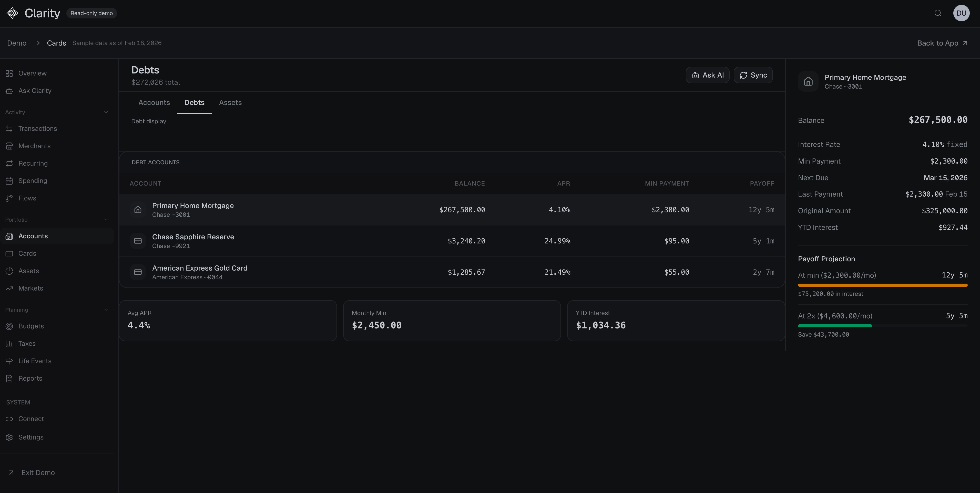Image resolution: width=980 pixels, height=493 pixels.
Task: Collapse the Planning section
Action: click(106, 309)
